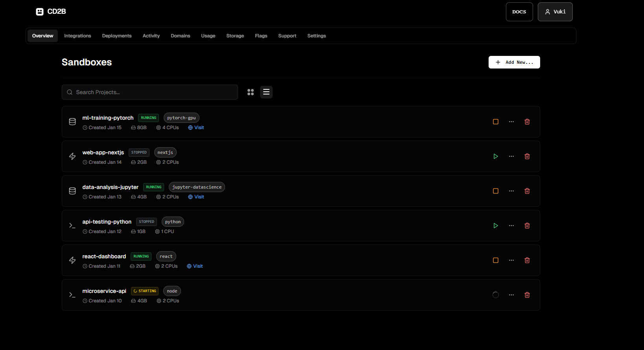644x350 pixels.
Task: Click the lightning icon for react-dashboard
Action: tap(72, 260)
